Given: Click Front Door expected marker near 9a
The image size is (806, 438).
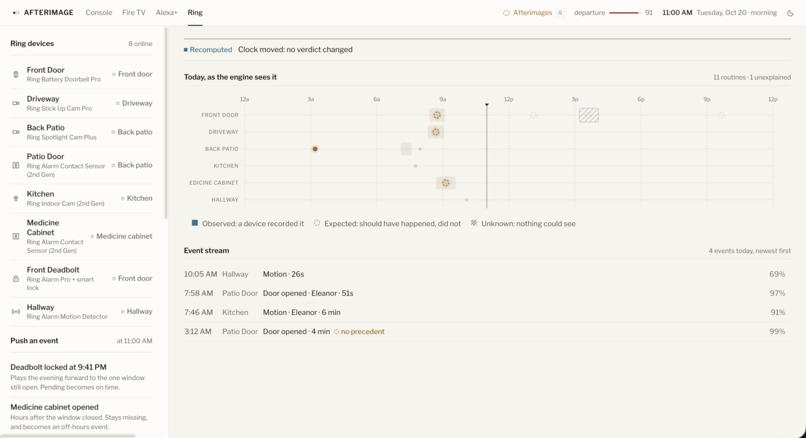Looking at the screenshot, I should (x=436, y=115).
